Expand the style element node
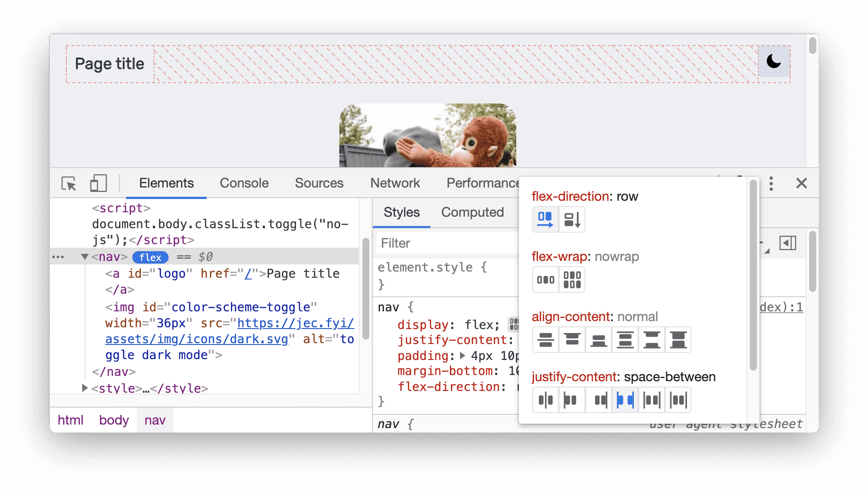The height and width of the screenshot is (490, 868). [x=87, y=389]
